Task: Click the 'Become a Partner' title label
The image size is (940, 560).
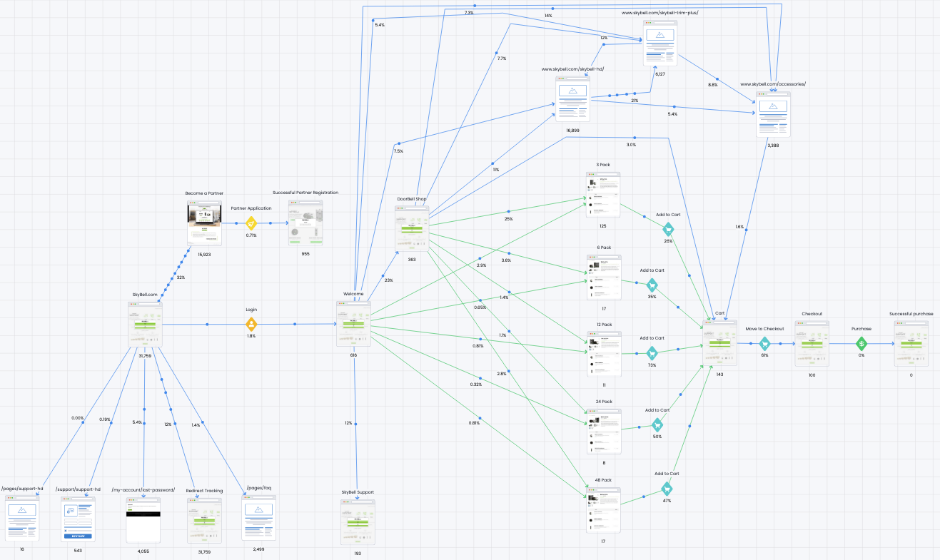Action: coord(204,193)
